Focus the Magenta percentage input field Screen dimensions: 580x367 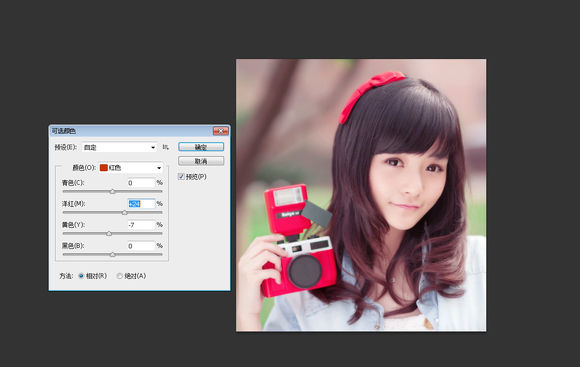[x=141, y=204]
